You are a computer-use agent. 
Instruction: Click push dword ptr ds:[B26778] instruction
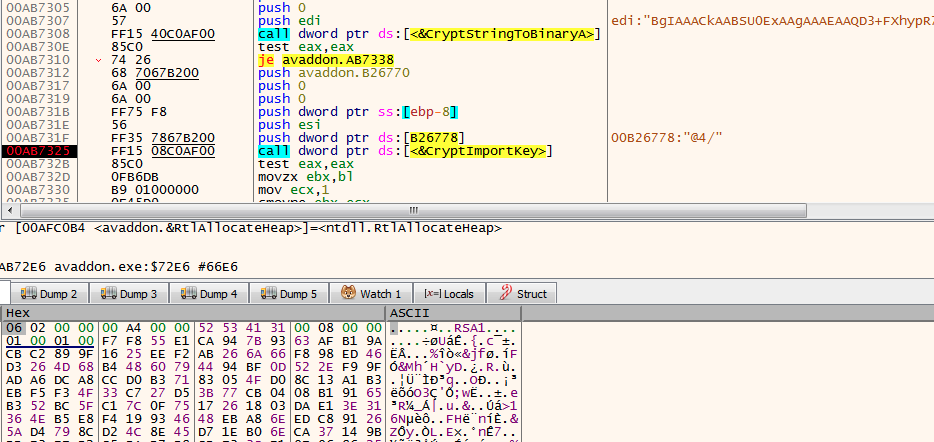click(362, 138)
